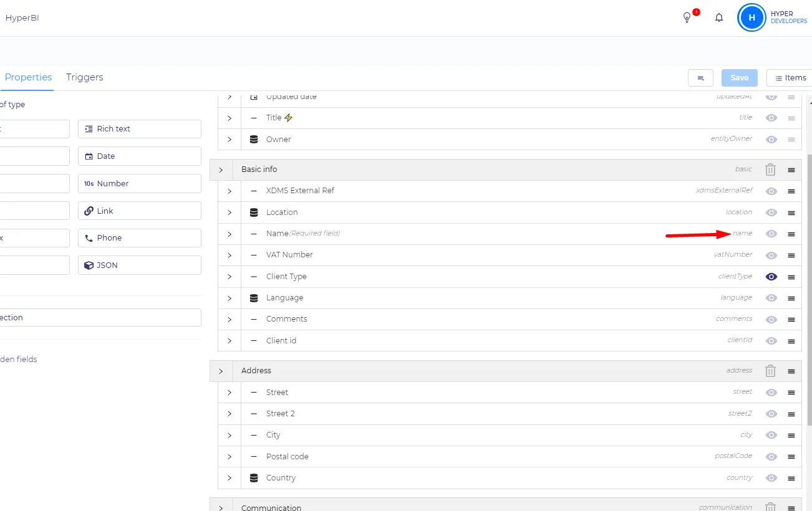The width and height of the screenshot is (812, 511).
Task: Click the drag handle on Country row
Action: (791, 478)
